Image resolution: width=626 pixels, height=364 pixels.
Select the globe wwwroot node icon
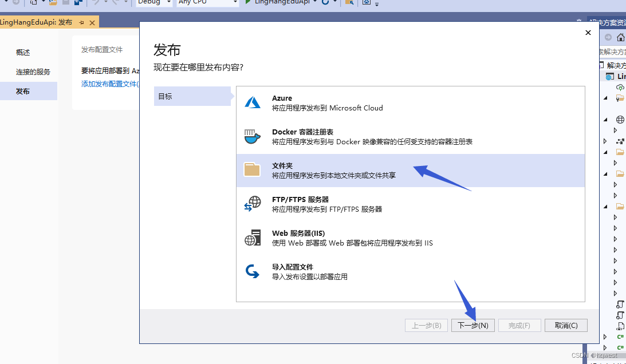click(620, 120)
